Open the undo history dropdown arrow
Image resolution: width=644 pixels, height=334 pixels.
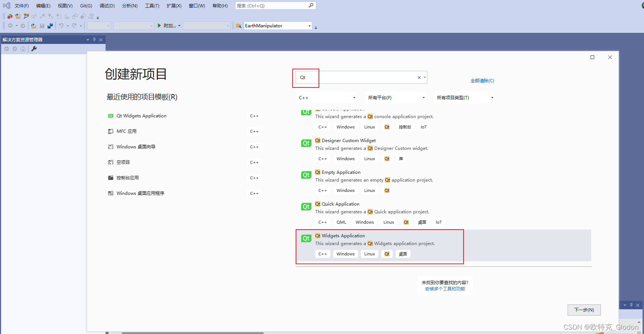click(x=68, y=26)
